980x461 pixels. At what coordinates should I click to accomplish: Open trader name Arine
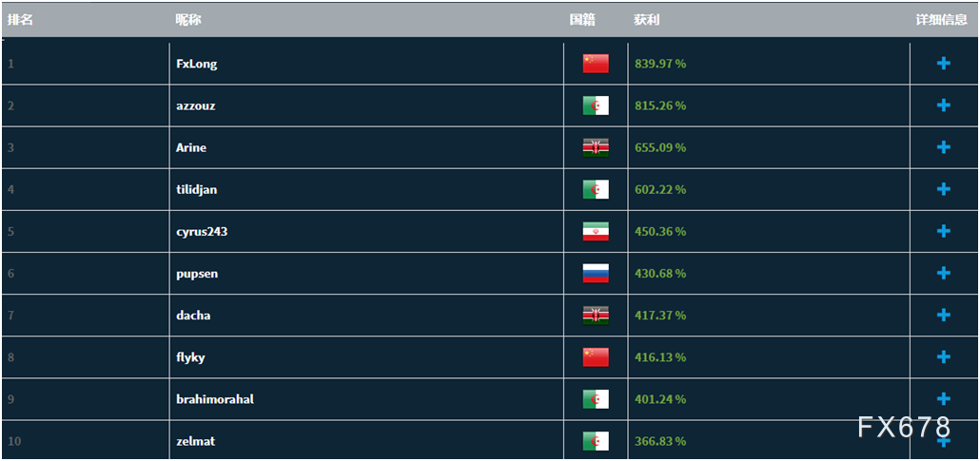(191, 147)
